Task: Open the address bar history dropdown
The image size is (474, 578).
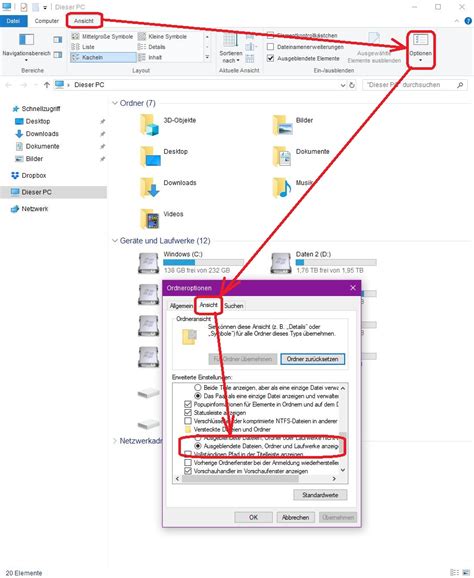Action: [343, 85]
